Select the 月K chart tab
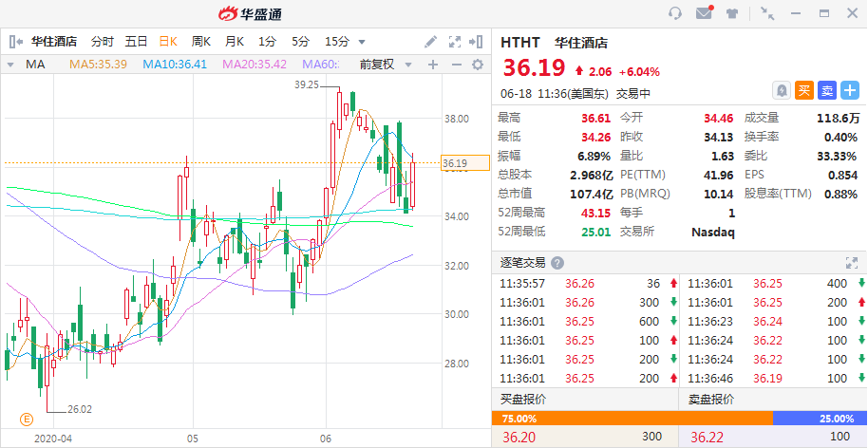Viewport: 868px width, 448px height. [235, 42]
